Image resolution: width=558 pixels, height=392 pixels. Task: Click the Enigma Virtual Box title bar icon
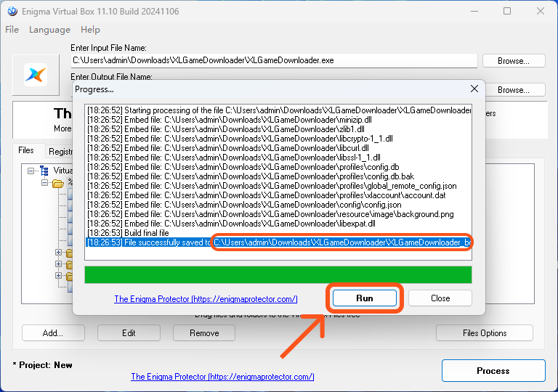tap(12, 12)
